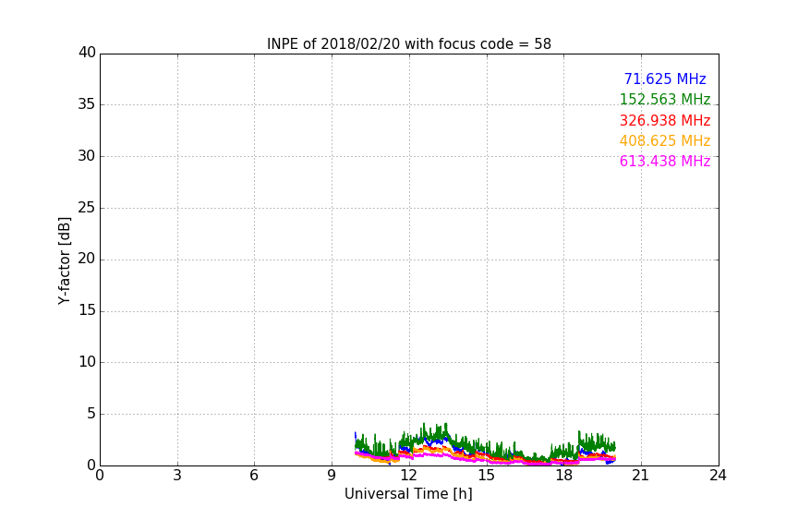798x532 pixels.
Task: Click the y-axis tick value 5
Action: [x=91, y=414]
